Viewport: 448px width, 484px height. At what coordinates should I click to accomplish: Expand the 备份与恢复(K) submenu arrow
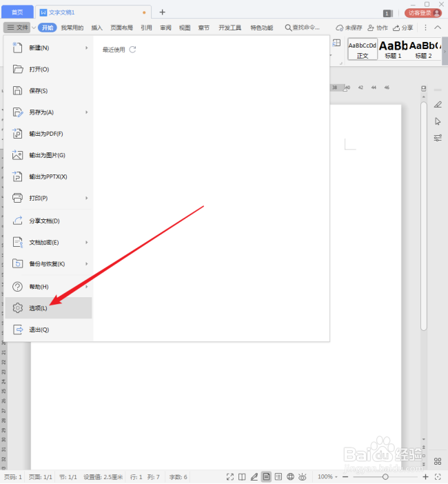[x=87, y=264]
